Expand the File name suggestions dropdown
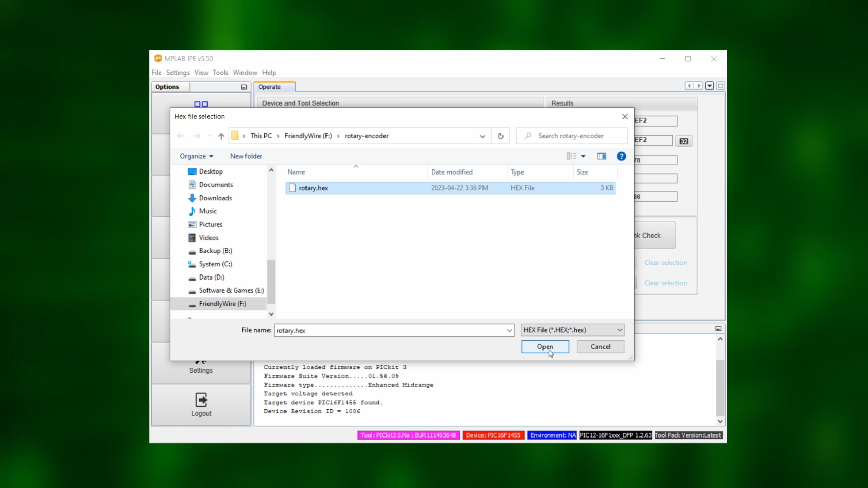 (509, 330)
